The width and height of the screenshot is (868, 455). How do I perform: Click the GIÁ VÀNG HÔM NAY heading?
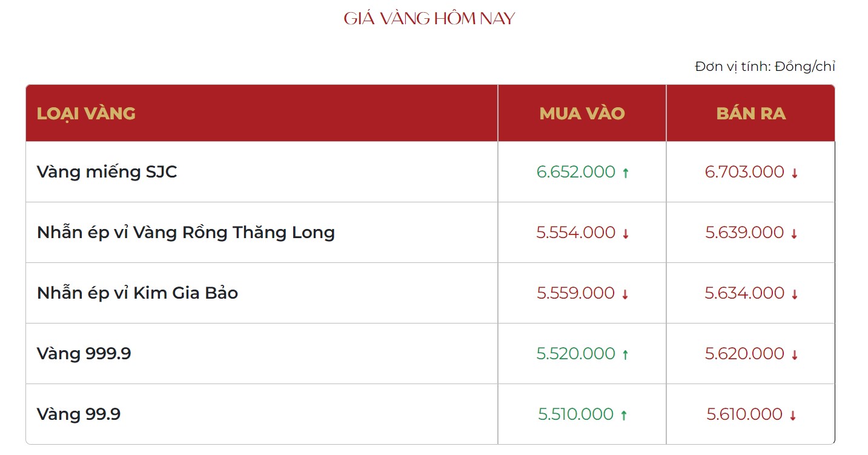pos(429,19)
